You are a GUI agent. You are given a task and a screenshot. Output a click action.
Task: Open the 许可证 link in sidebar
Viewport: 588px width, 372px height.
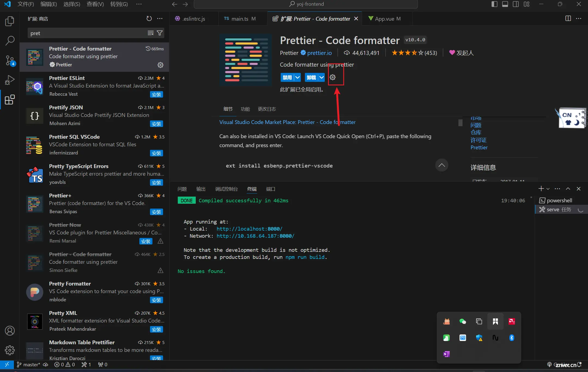pyautogui.click(x=479, y=140)
